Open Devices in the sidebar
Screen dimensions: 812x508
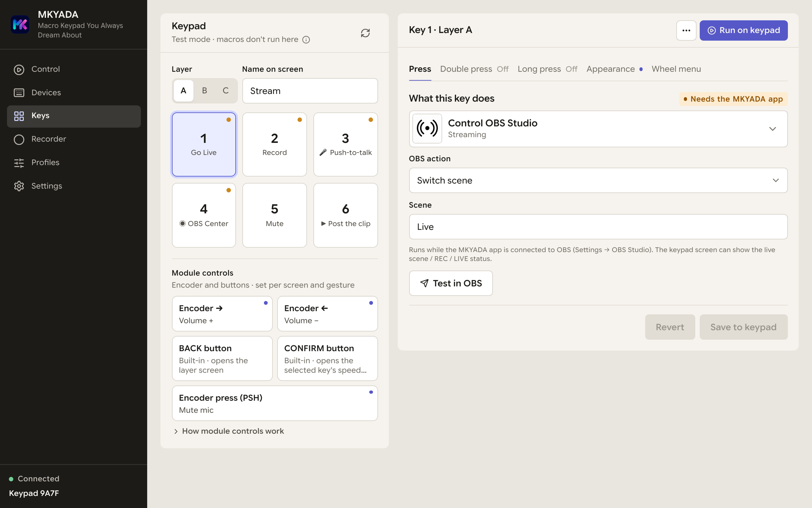pos(74,92)
